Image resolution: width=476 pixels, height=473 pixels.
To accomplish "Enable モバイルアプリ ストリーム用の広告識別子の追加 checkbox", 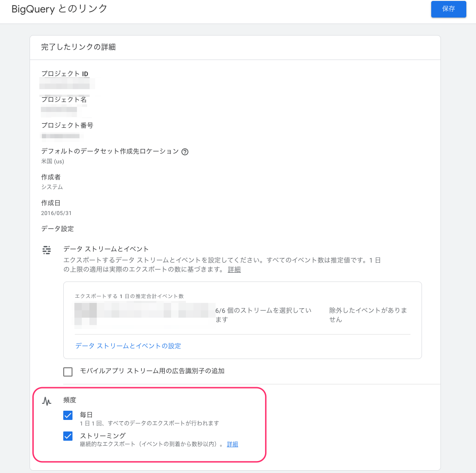I will point(68,371).
